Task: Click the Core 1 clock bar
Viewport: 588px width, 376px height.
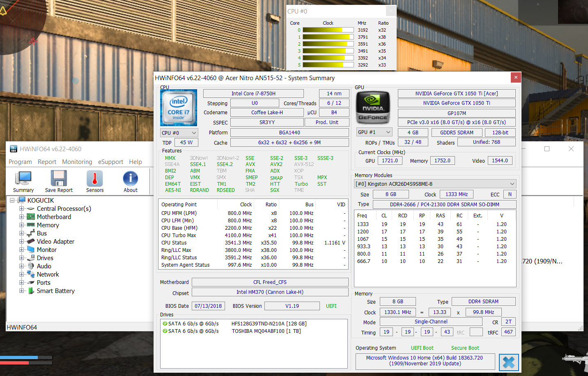Action: click(328, 37)
